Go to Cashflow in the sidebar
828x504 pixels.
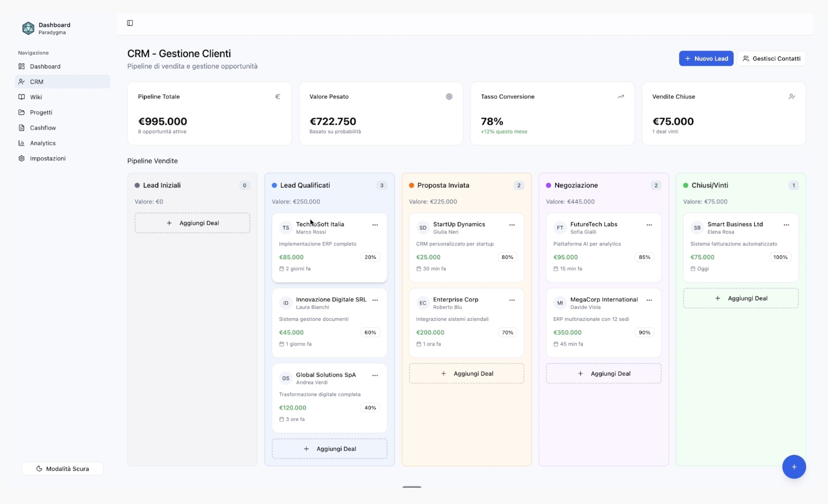[x=43, y=128]
